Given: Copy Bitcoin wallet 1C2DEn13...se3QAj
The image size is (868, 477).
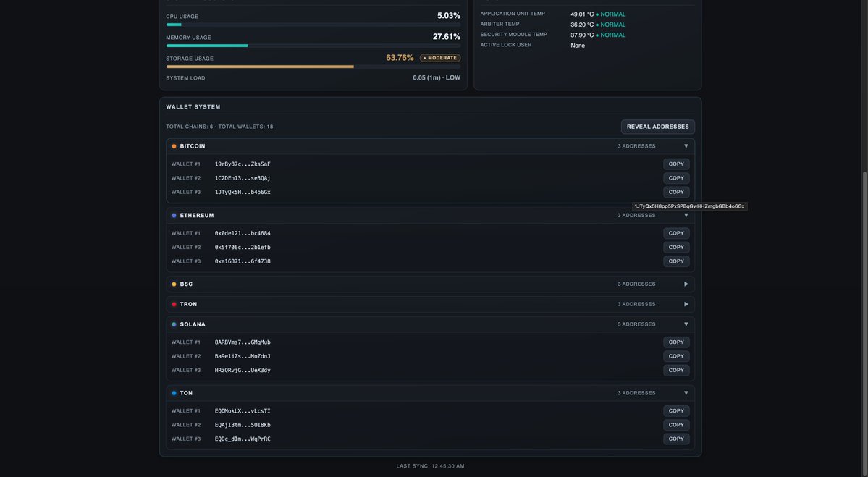Looking at the screenshot, I should (676, 178).
